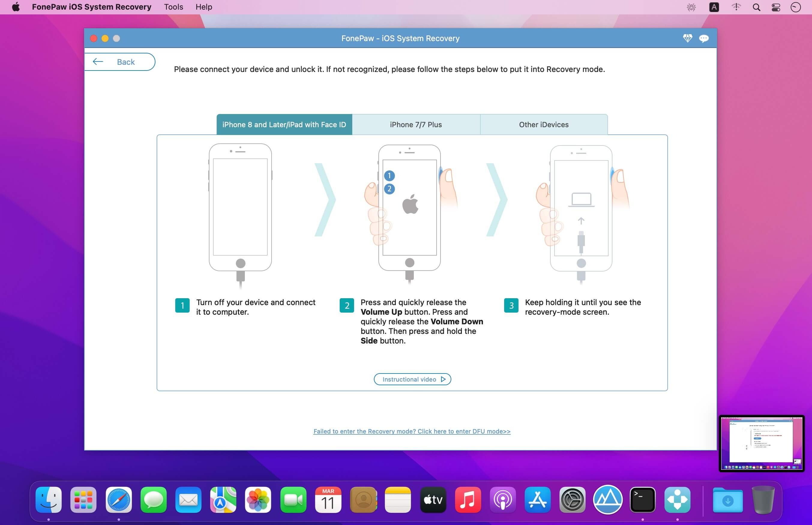
Task: Switch to the iPhone 7/7 Plus tab
Action: pos(416,124)
